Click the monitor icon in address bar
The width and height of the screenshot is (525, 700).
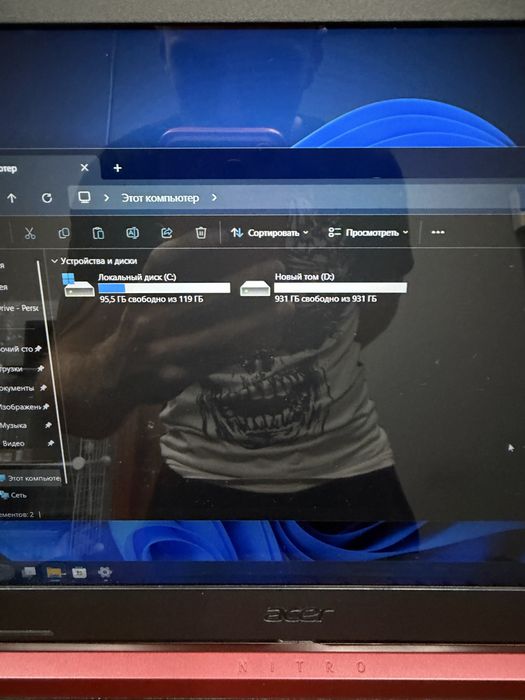pyautogui.click(x=84, y=197)
